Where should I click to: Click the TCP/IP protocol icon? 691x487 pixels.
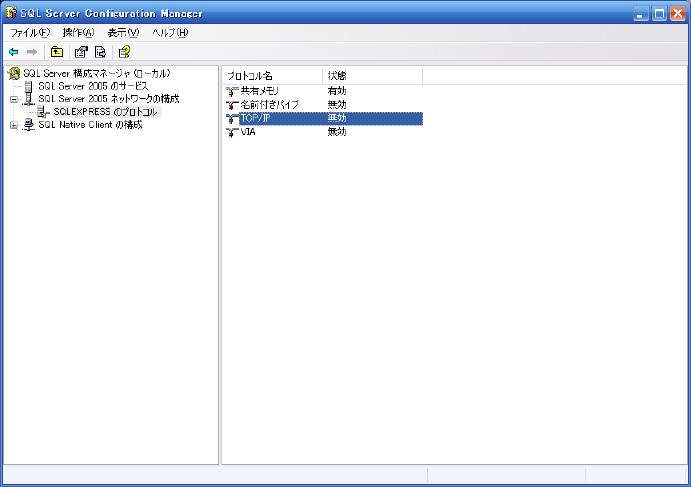(232, 118)
